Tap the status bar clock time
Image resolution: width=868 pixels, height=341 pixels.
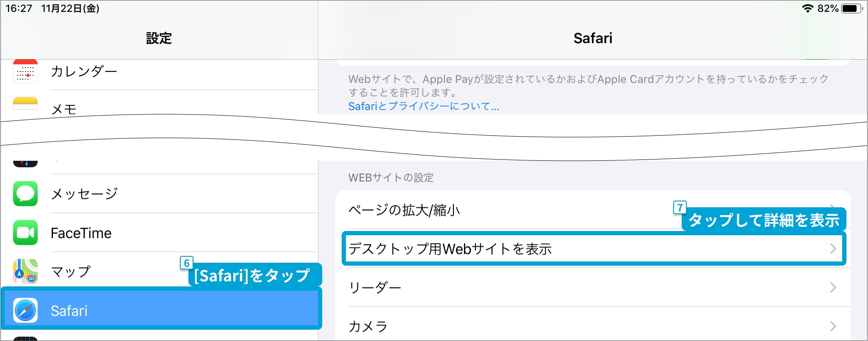click(x=19, y=8)
